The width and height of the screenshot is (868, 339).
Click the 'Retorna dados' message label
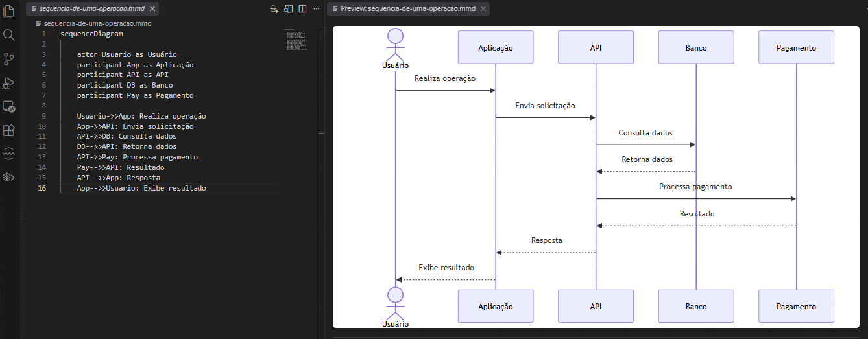tap(647, 159)
